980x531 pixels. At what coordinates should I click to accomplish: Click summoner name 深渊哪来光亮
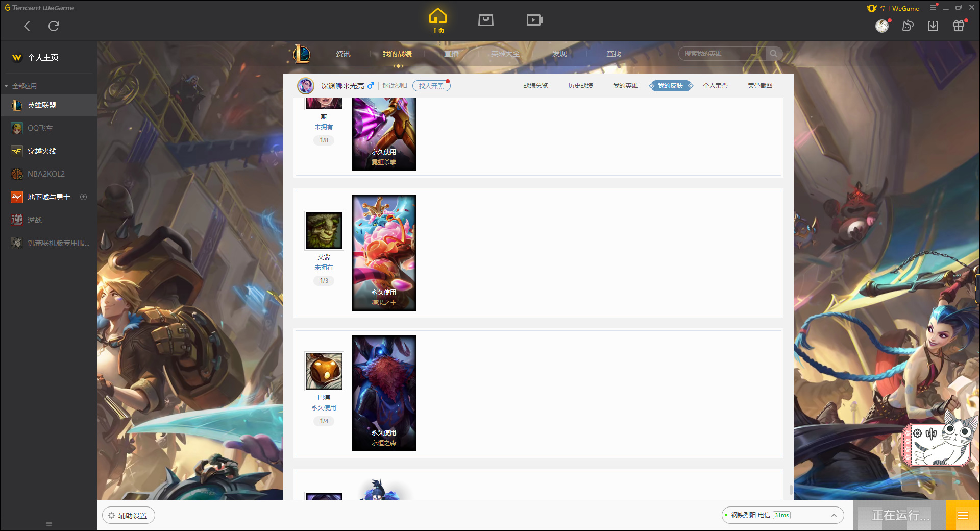[x=342, y=86]
